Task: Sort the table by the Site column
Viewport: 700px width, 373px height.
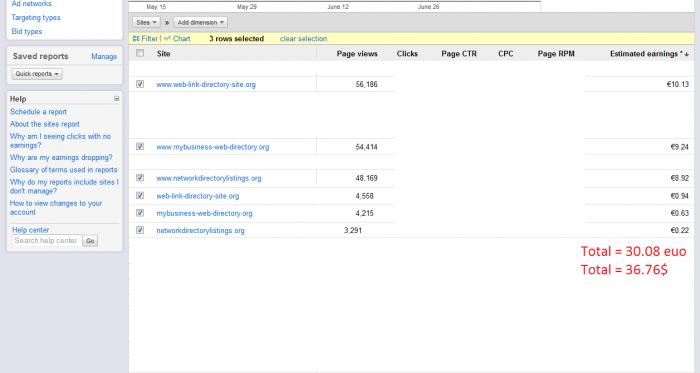Action: click(163, 54)
